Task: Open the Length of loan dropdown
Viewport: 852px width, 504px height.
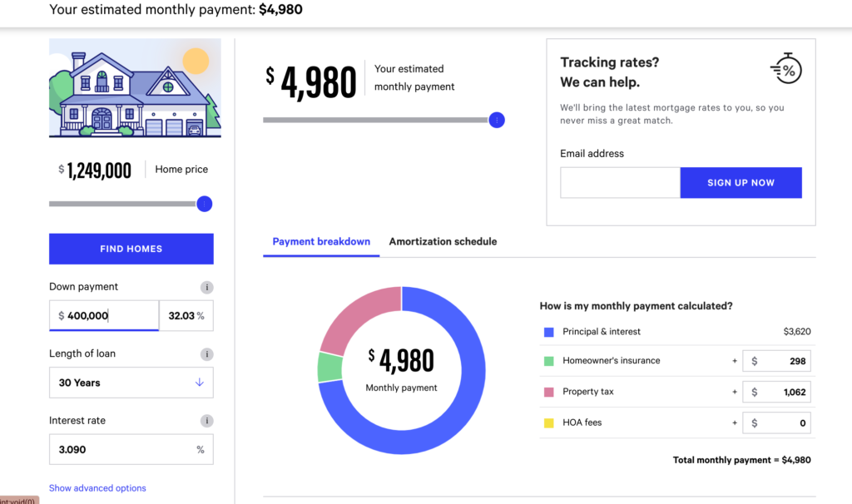Action: [x=131, y=383]
